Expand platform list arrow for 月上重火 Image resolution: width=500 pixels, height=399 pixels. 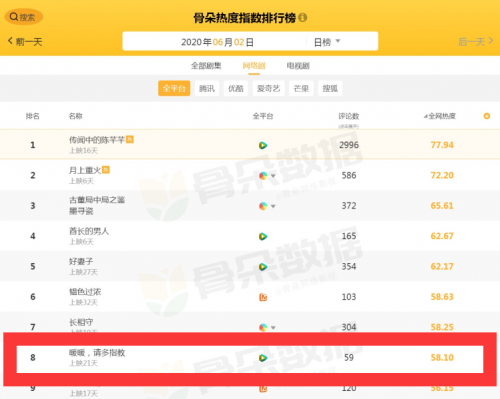273,176
